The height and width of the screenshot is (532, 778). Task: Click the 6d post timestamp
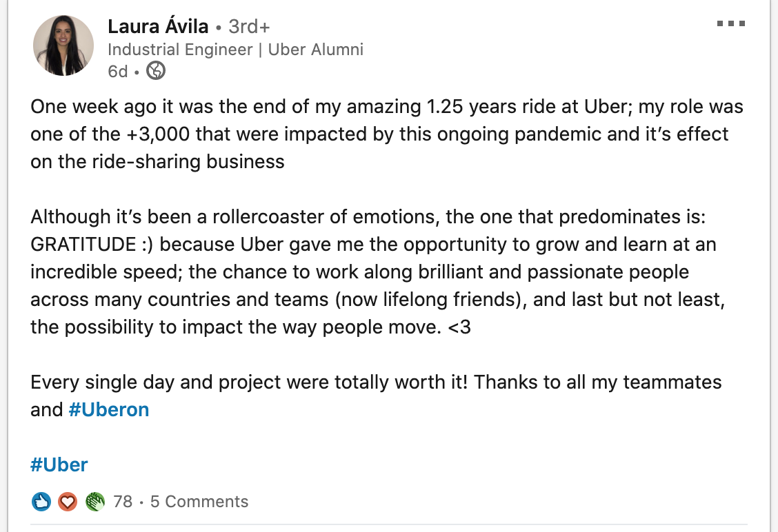tap(117, 72)
